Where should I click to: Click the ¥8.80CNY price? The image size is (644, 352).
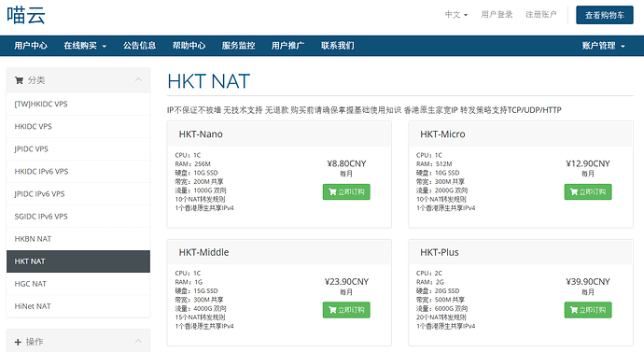pyautogui.click(x=346, y=163)
